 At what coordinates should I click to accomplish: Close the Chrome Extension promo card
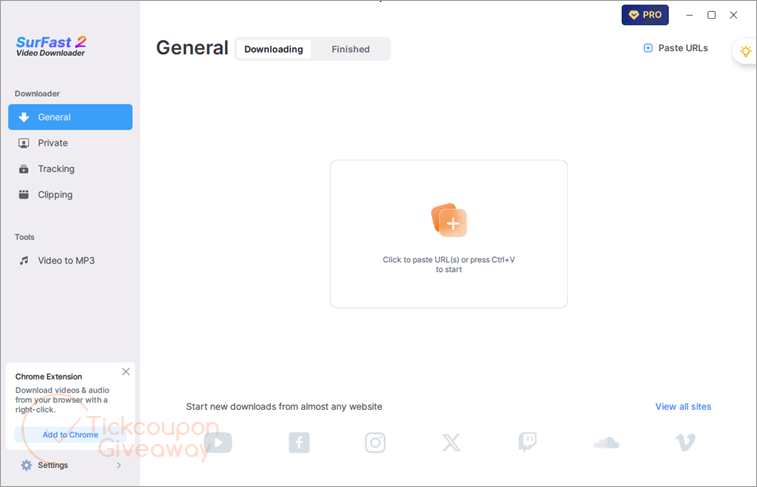[x=126, y=372]
